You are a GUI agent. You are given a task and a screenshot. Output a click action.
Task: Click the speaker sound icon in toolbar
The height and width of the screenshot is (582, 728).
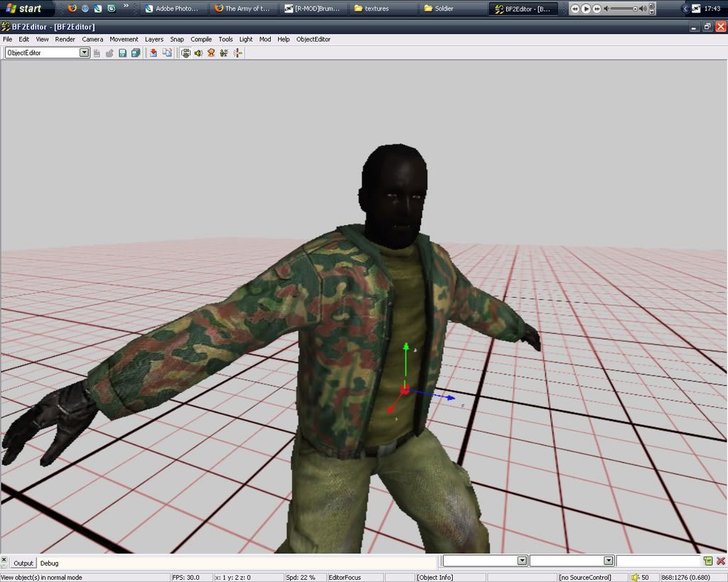[198, 53]
